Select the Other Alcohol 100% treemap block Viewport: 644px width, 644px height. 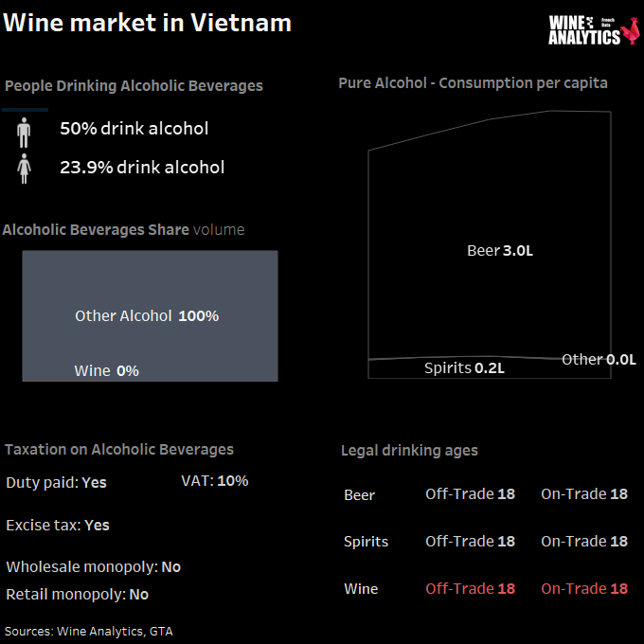point(150,315)
